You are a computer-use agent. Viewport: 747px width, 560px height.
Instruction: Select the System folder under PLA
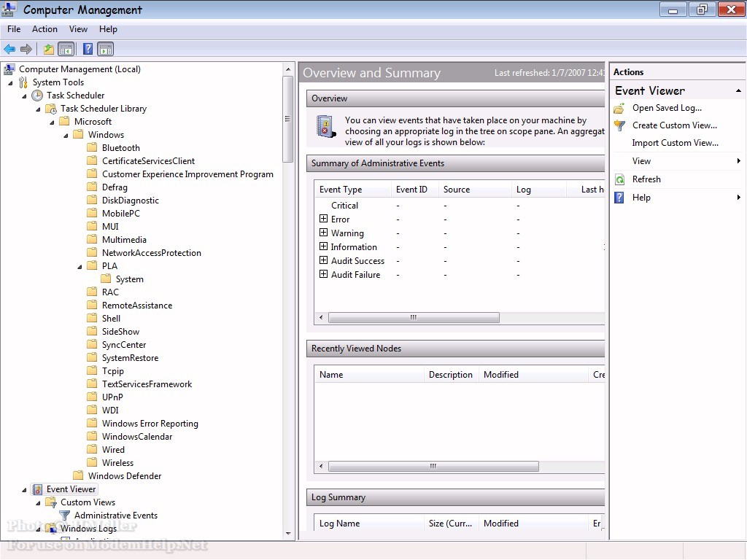coord(130,279)
